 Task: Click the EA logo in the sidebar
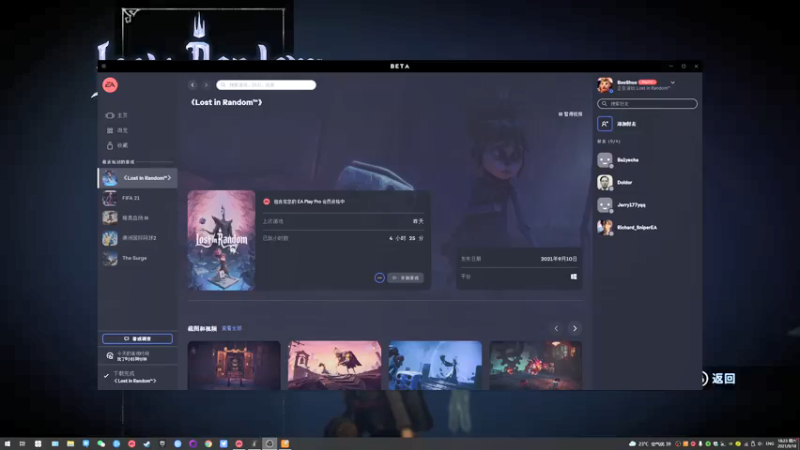coord(110,85)
